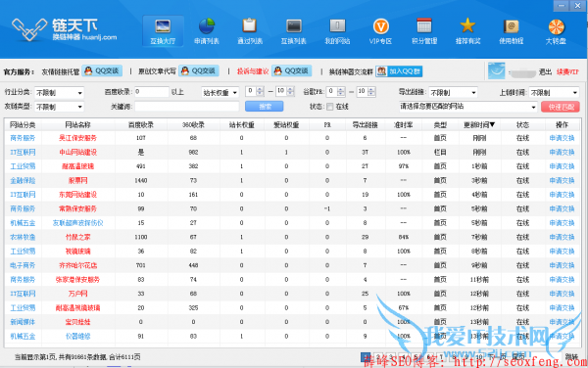Image resolution: width=588 pixels, height=368 pixels.
Task: Click the 链天下 logo
Action: click(64, 29)
